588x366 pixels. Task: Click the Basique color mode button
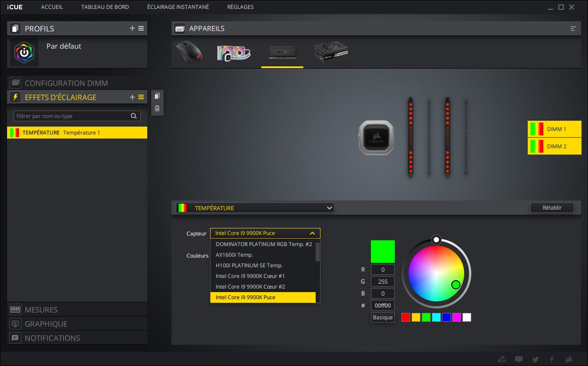(x=383, y=317)
